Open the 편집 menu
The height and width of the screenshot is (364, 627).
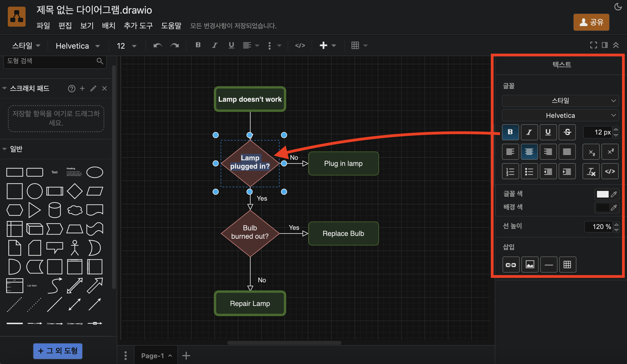[65, 26]
